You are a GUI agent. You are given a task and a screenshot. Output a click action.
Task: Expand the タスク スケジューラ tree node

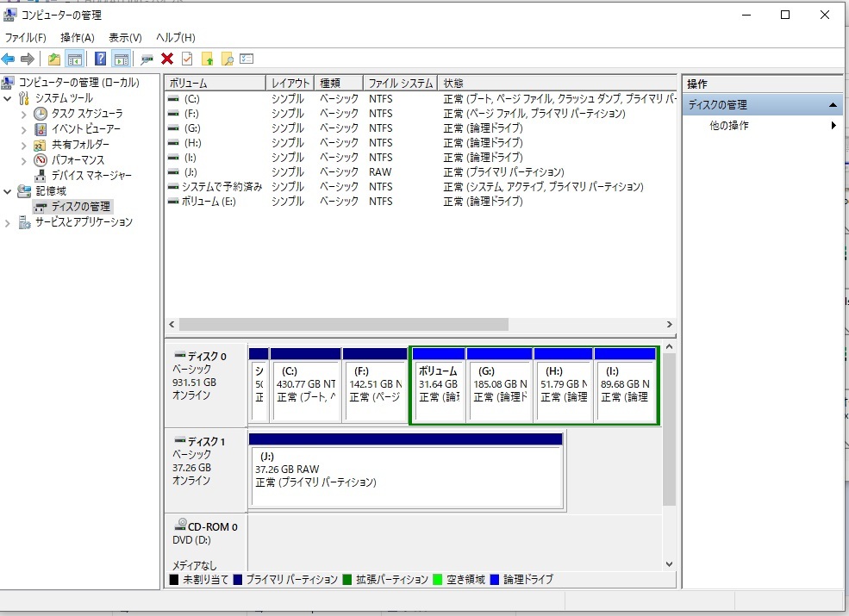click(24, 114)
